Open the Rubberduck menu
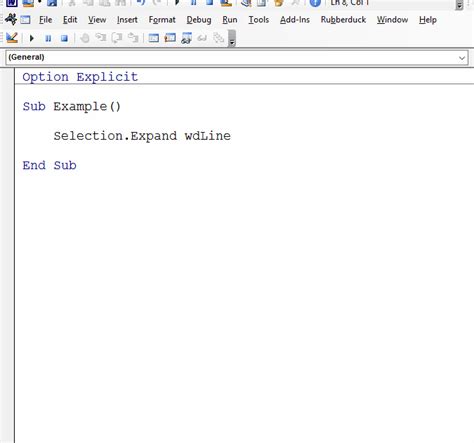The width and height of the screenshot is (474, 443). coord(343,20)
